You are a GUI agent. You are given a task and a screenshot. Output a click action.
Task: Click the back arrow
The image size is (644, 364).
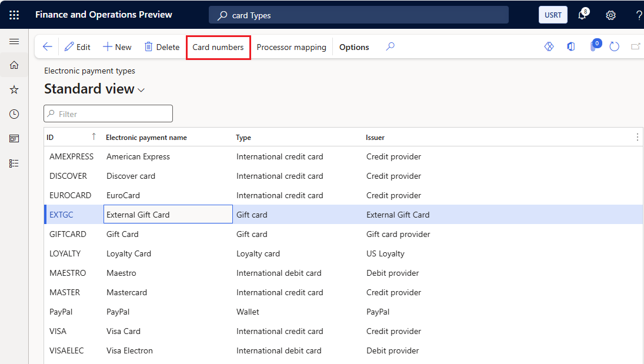coord(47,47)
